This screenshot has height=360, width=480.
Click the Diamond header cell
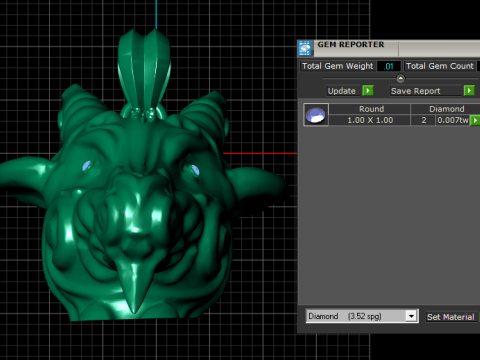point(446,109)
